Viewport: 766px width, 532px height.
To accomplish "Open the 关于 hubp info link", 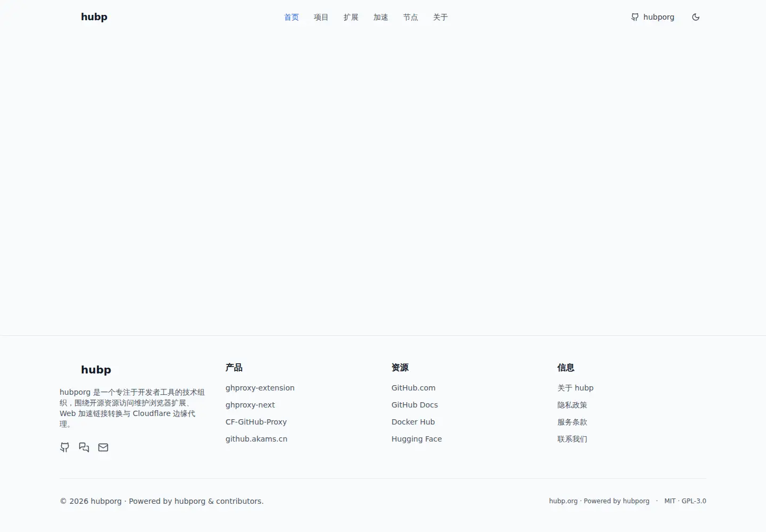I will pyautogui.click(x=575, y=388).
